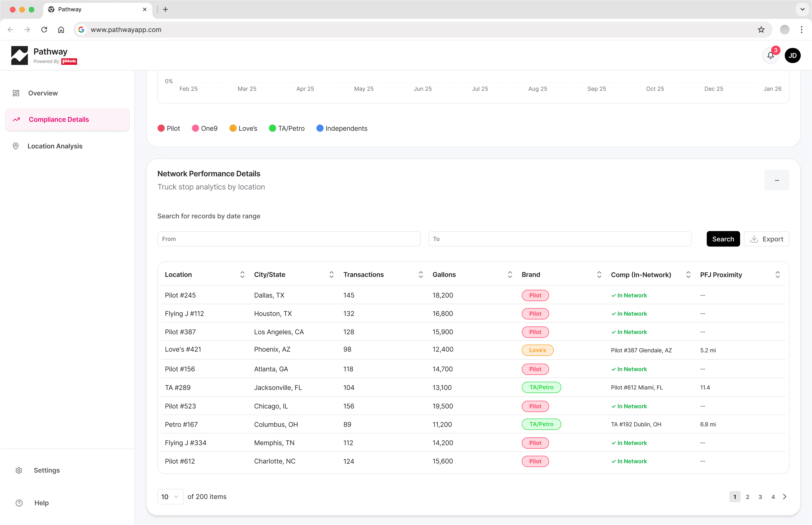Bookmark page with star icon
The image size is (812, 525).
pyautogui.click(x=761, y=30)
